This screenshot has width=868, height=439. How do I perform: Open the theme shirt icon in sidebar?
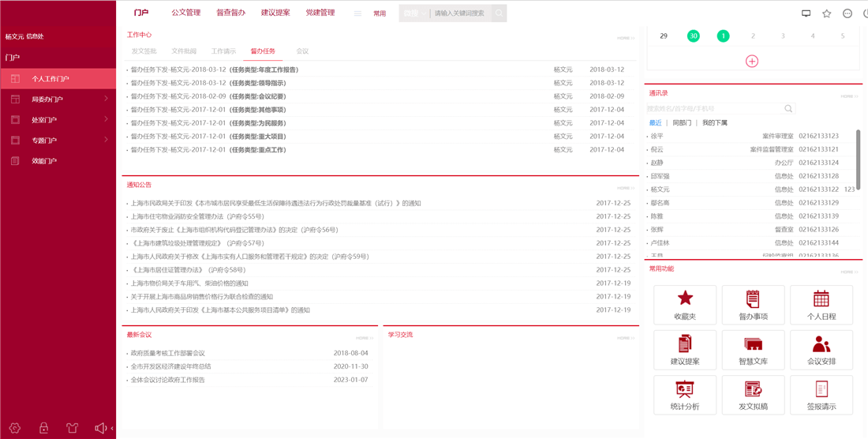72,428
